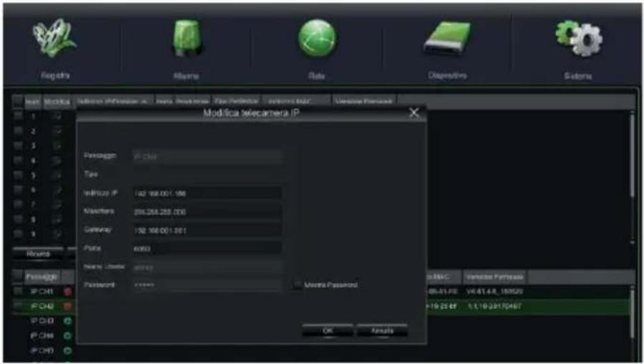Click the Modifica edit icon in row 6
Screen dimensions: 644x364
click(58, 190)
